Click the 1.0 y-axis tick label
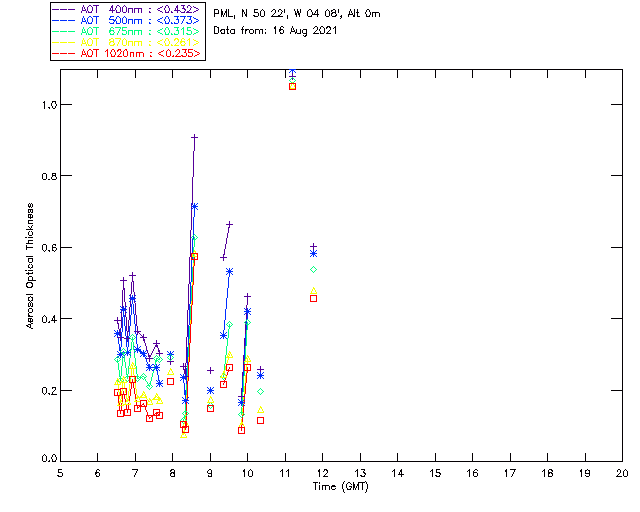 point(48,105)
